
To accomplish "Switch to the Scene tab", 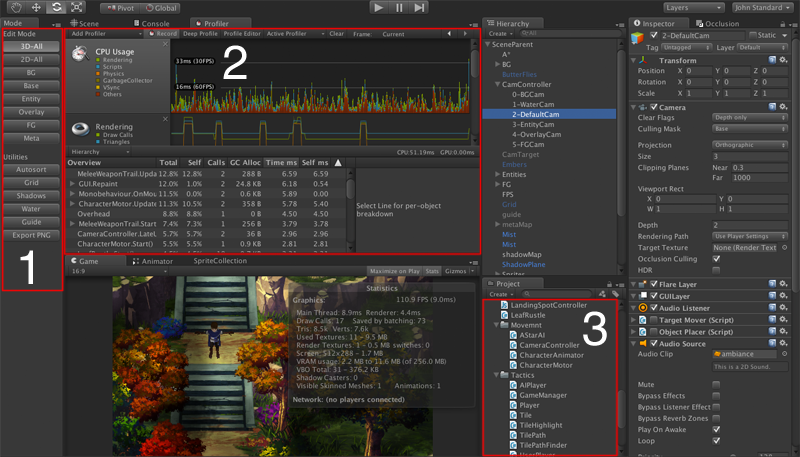I will pos(85,23).
